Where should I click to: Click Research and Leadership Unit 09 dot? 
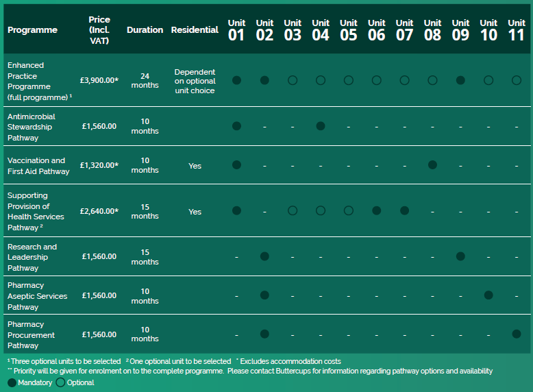coord(460,256)
